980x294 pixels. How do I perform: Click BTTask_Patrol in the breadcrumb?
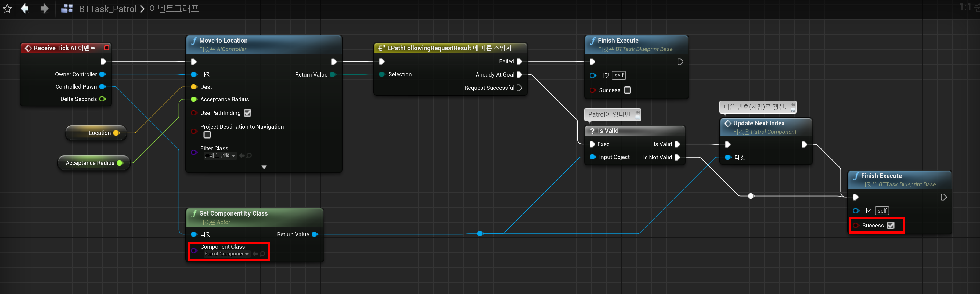pos(108,9)
